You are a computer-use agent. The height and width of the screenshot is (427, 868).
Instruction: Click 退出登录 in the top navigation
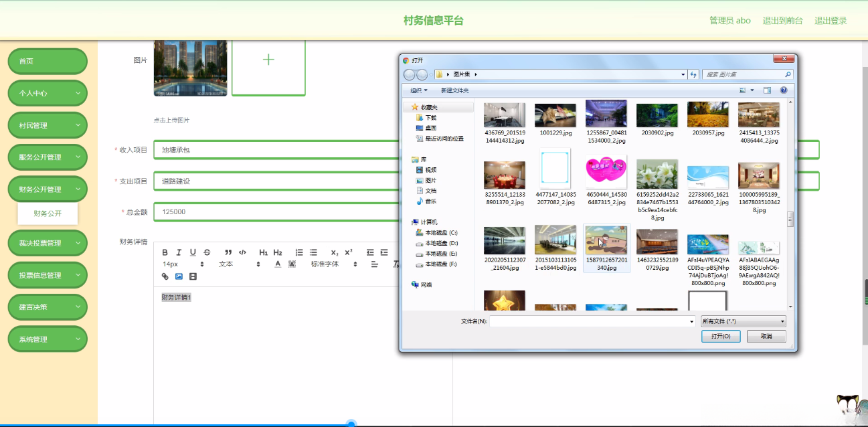point(830,20)
